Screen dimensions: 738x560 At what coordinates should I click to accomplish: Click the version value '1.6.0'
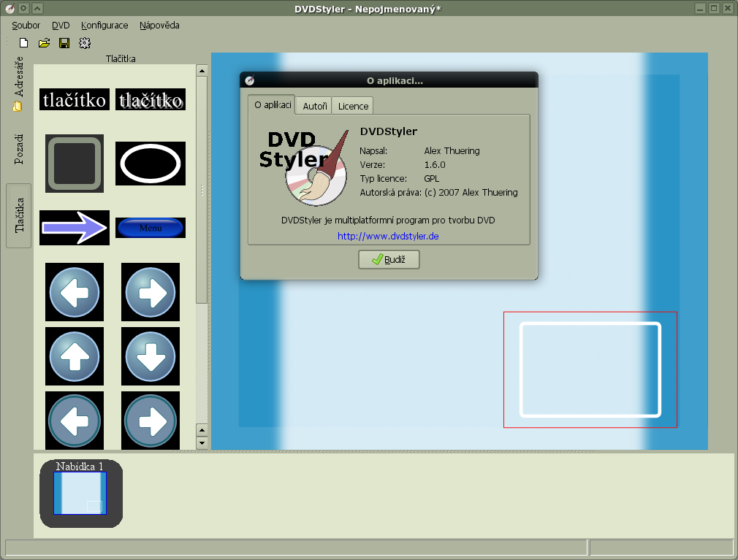pyautogui.click(x=435, y=164)
